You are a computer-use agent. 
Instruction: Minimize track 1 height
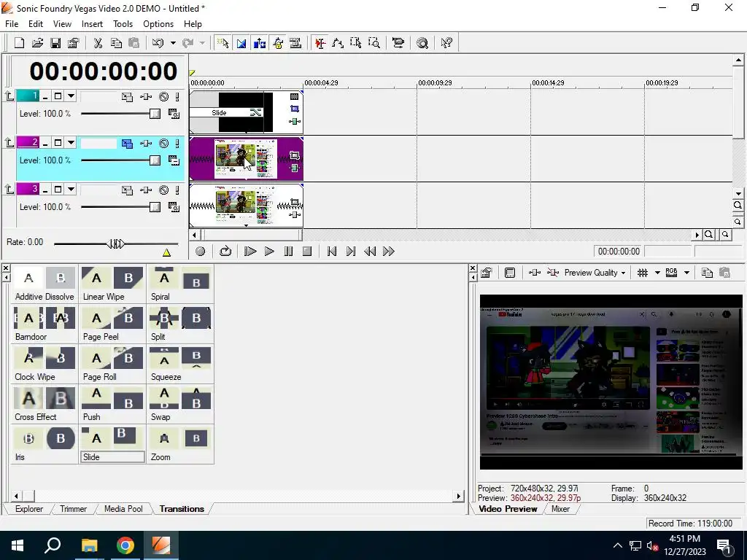pyautogui.click(x=45, y=97)
